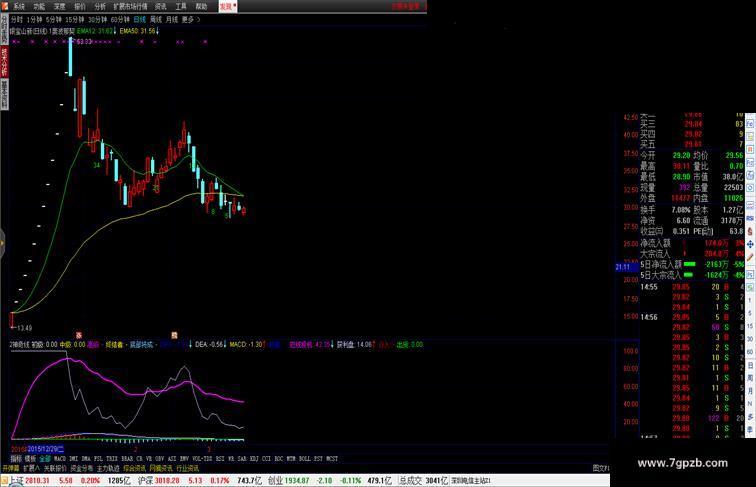
Task: Open the 基本资料 vertical side tab
Action: click(4, 94)
